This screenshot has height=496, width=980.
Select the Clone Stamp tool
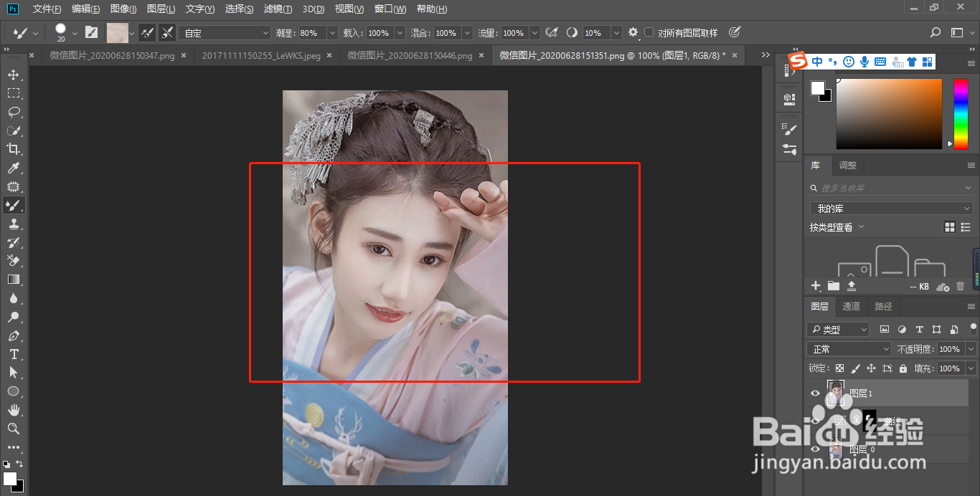click(x=13, y=224)
